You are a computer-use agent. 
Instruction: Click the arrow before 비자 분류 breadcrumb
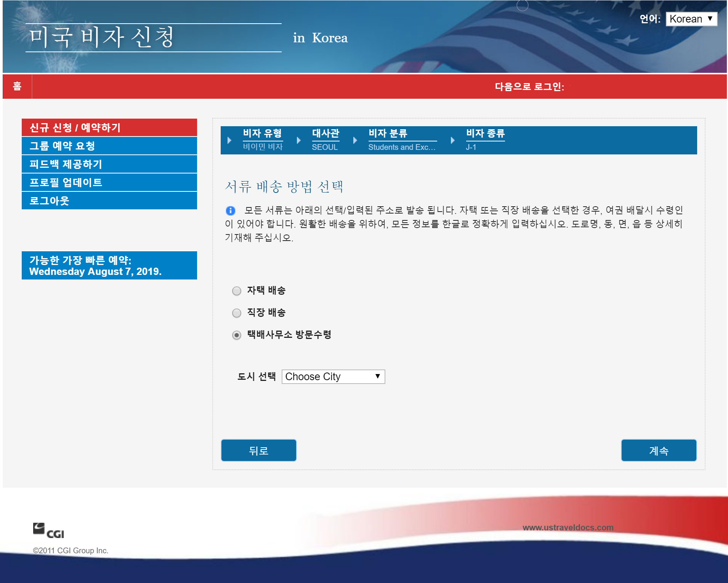(x=355, y=140)
